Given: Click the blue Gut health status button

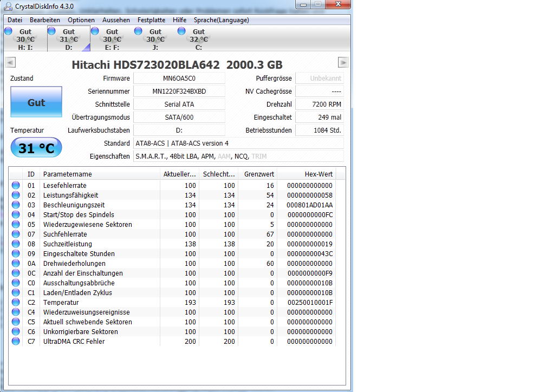Looking at the screenshot, I should (36, 102).
